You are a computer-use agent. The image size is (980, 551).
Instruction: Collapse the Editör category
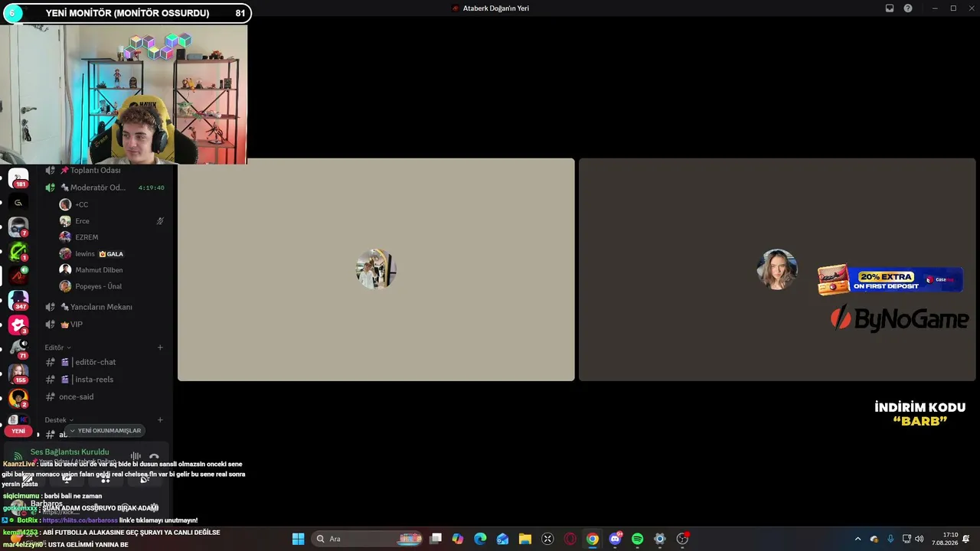57,347
